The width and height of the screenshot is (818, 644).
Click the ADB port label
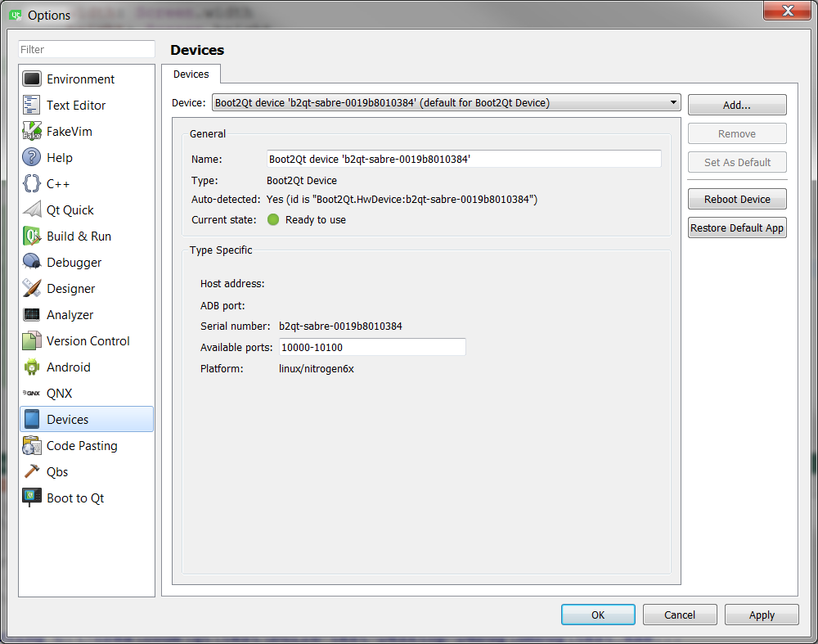(x=222, y=305)
